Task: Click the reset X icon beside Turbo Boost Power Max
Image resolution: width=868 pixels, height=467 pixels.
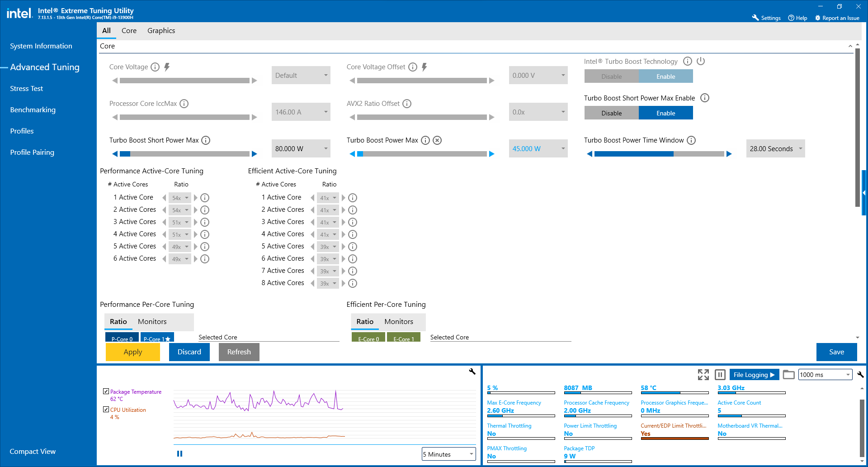Action: pos(437,140)
